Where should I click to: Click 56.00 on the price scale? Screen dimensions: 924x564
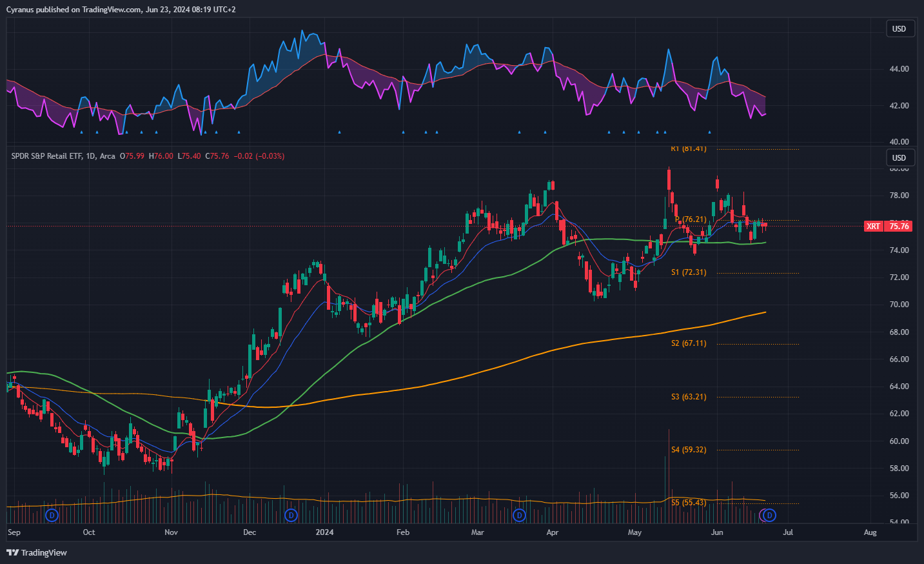[899, 496]
